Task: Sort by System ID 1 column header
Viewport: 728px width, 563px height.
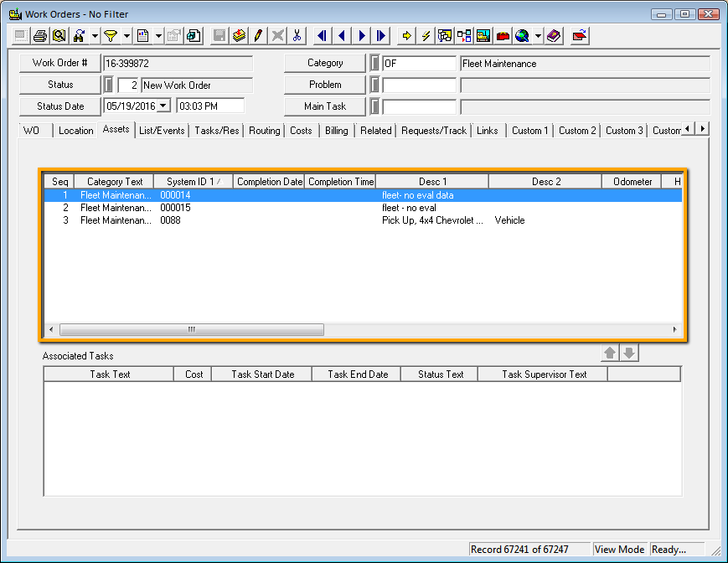Action: (194, 182)
